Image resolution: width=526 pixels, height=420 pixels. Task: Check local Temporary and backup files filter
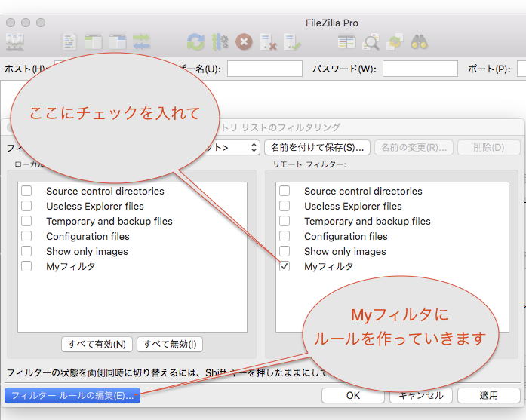click(x=26, y=221)
